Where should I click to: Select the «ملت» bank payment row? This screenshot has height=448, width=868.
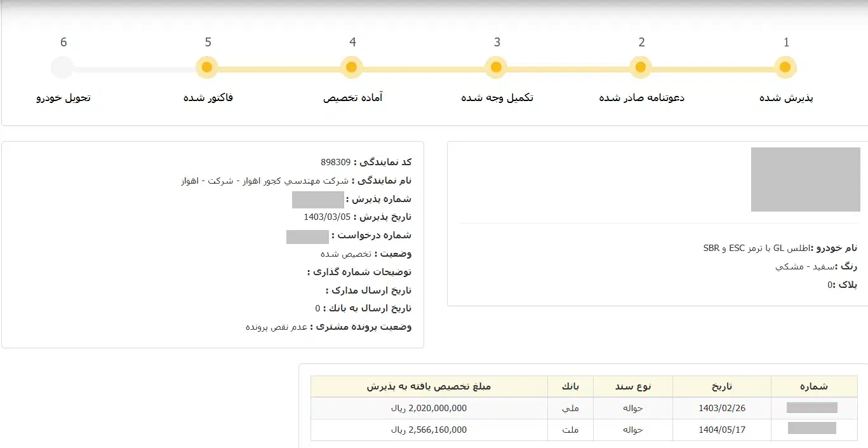tap(571, 430)
